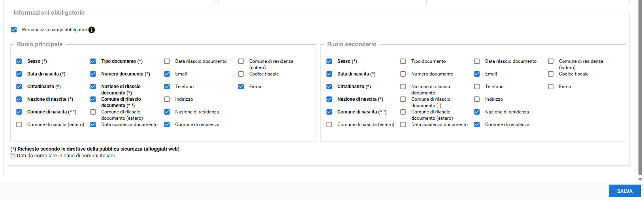Uncheck Personalizza campi obbligatori checkbox
Image resolution: width=644 pixels, height=200 pixels.
click(x=14, y=30)
